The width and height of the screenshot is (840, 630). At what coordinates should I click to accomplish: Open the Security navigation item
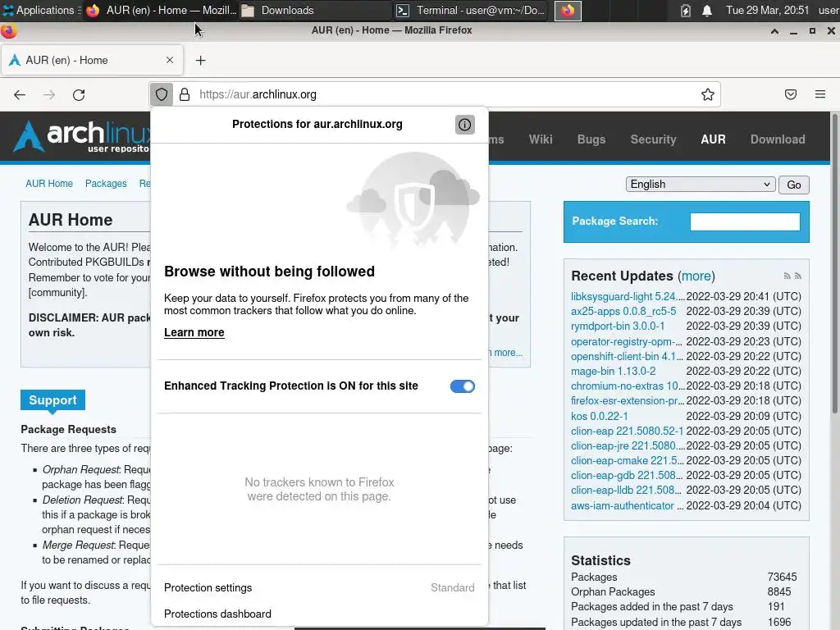[653, 139]
